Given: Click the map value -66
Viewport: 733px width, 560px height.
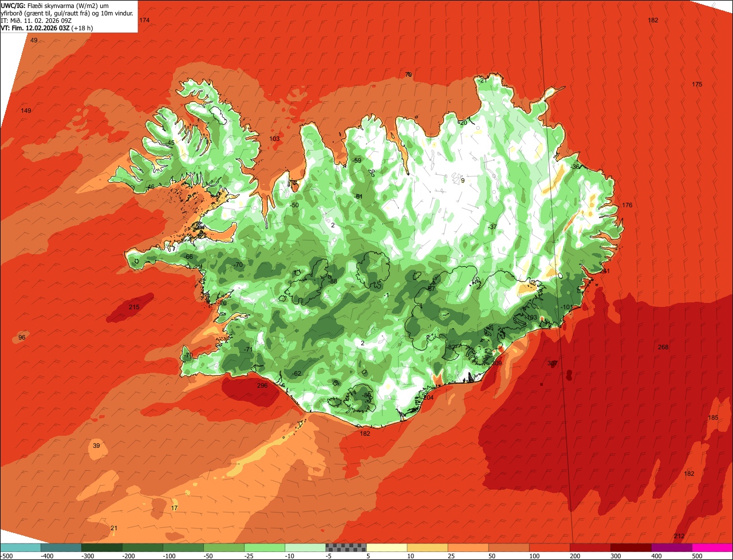Looking at the screenshot, I should tap(188, 257).
